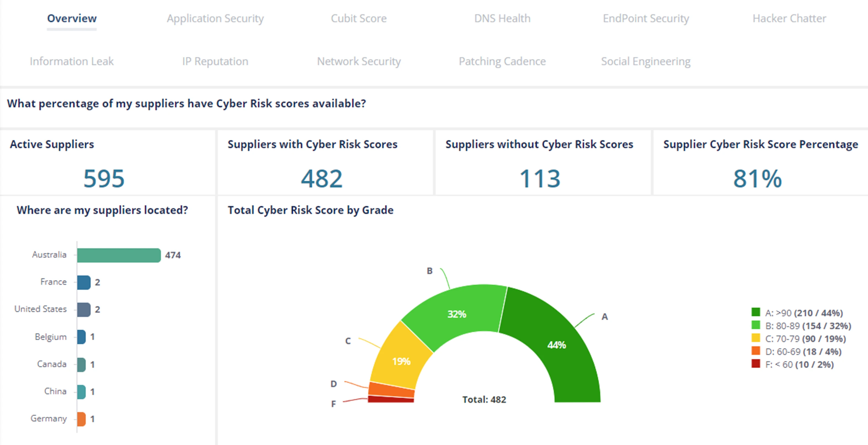Go to the Hacker Chatter tab

point(789,18)
